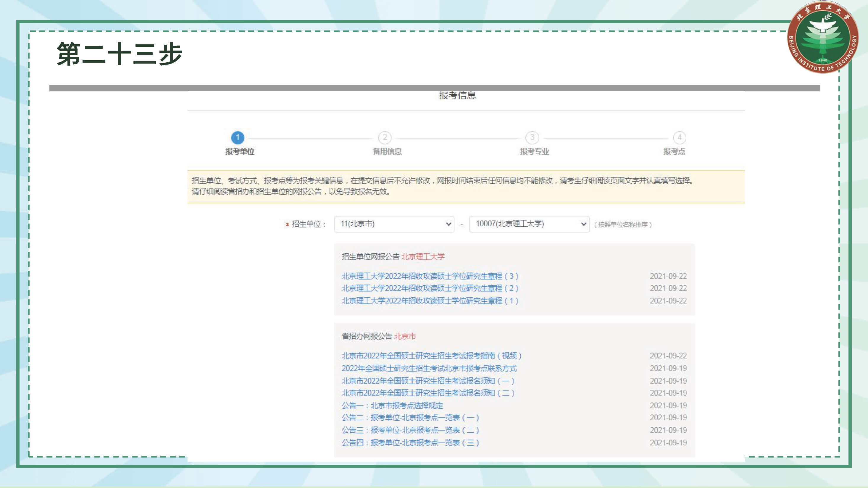Open 公告二 报考点一览表（一）link
868x488 pixels.
(410, 418)
